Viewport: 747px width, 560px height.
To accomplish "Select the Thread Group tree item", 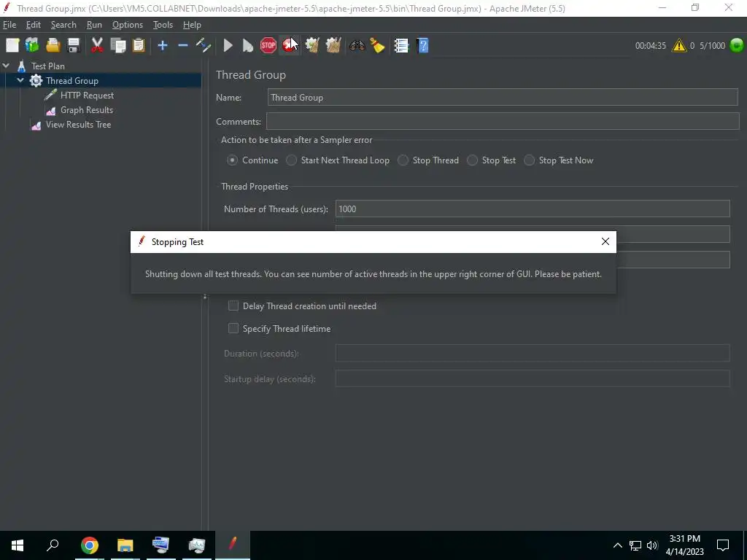I will [72, 81].
